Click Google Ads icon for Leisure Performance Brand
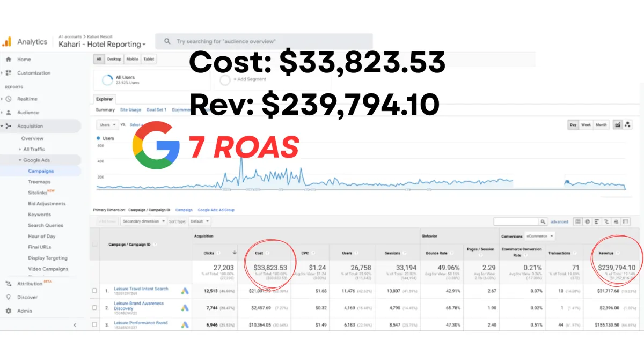This screenshot has height=362, width=644. pos(185,325)
